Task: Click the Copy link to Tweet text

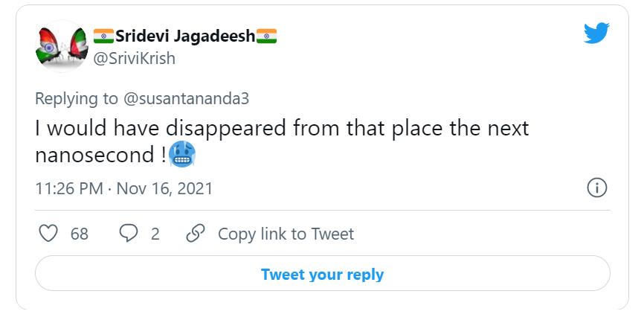Action: (286, 234)
